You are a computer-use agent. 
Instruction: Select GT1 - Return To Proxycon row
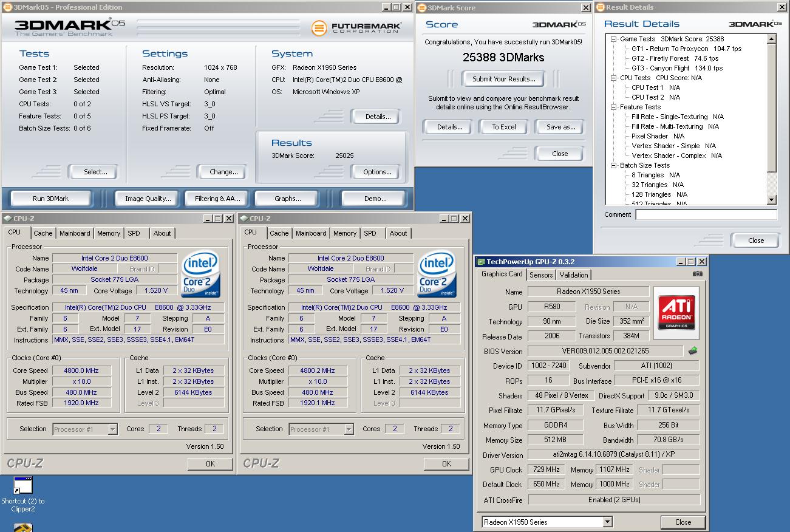(686, 49)
